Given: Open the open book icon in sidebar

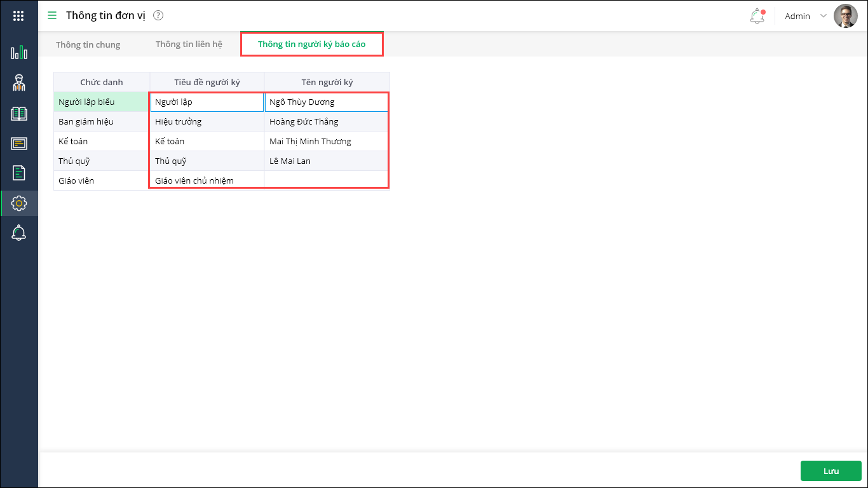Looking at the screenshot, I should click(x=19, y=113).
